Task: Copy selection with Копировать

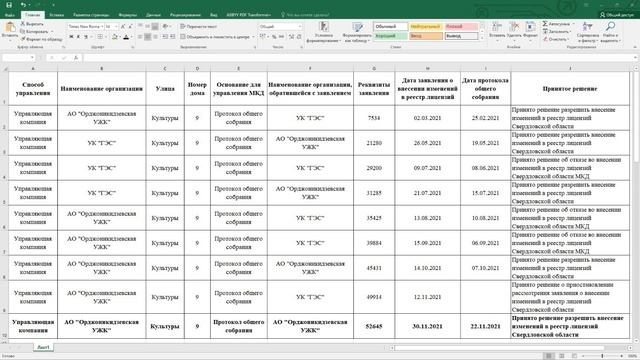Action: [34, 31]
